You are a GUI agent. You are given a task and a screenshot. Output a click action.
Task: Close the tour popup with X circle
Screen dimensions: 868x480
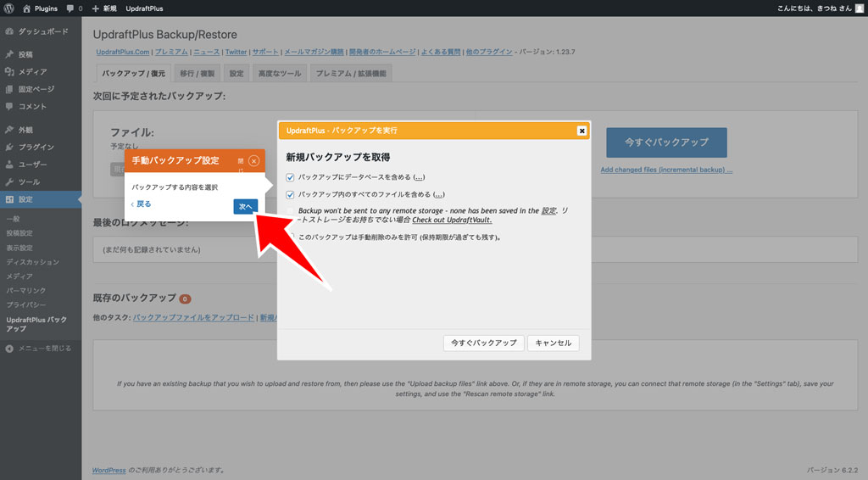tap(253, 160)
